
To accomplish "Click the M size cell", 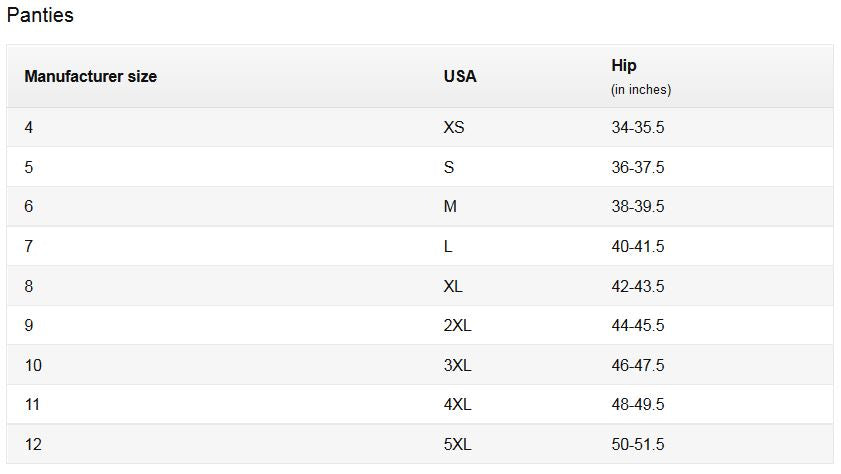I will point(450,206).
